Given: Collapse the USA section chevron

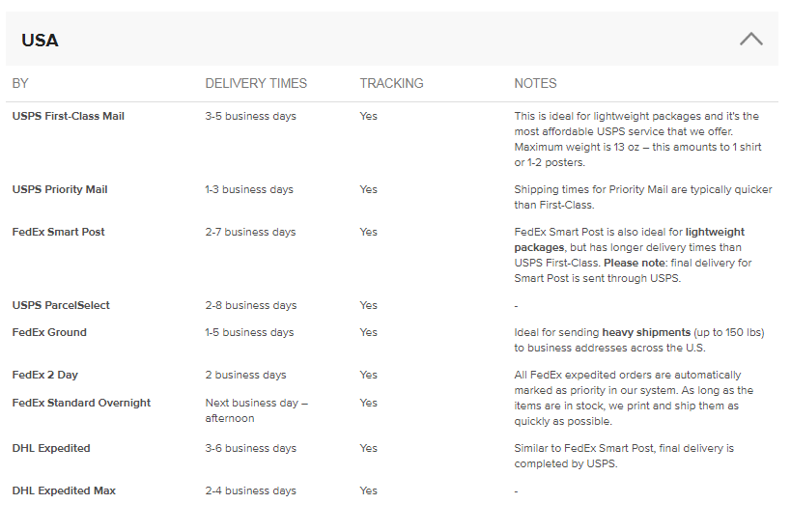Looking at the screenshot, I should coord(750,40).
